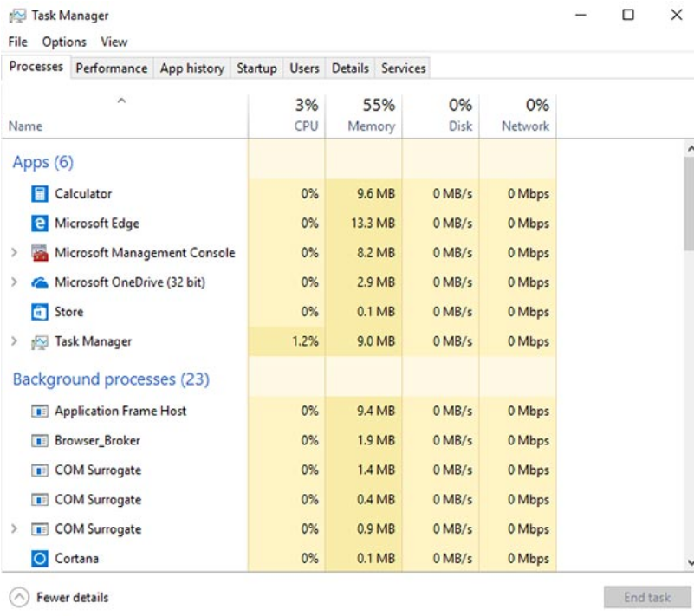Viewport: 694px width, 616px height.
Task: Expand the Microsoft OneDrive (32 bit) row
Action: tap(14, 282)
